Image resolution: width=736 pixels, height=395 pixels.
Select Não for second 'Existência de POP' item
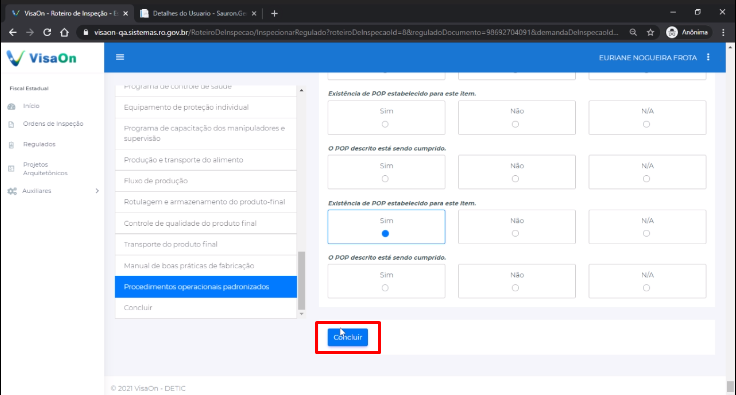click(x=515, y=234)
